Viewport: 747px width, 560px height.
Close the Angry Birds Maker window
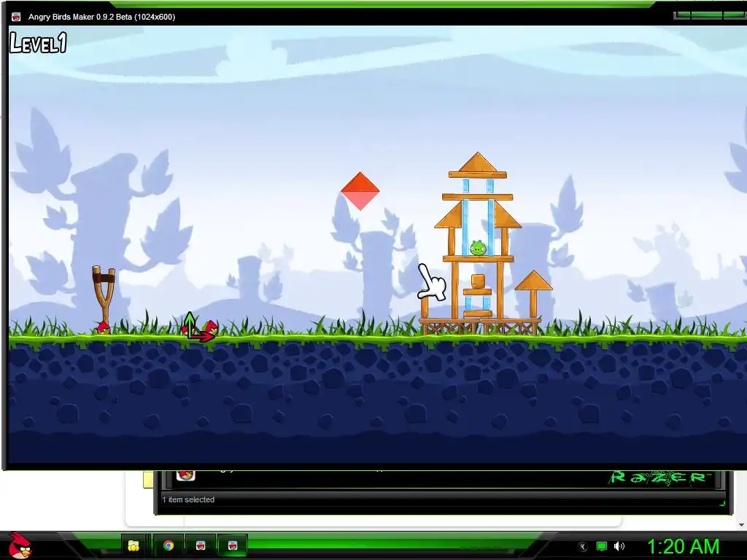[x=735, y=15]
